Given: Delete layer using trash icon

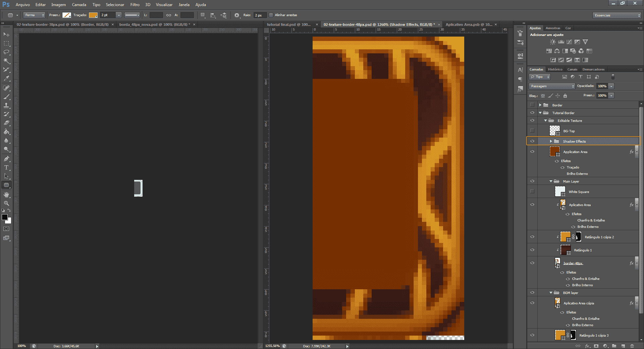Looking at the screenshot, I should point(632,346).
